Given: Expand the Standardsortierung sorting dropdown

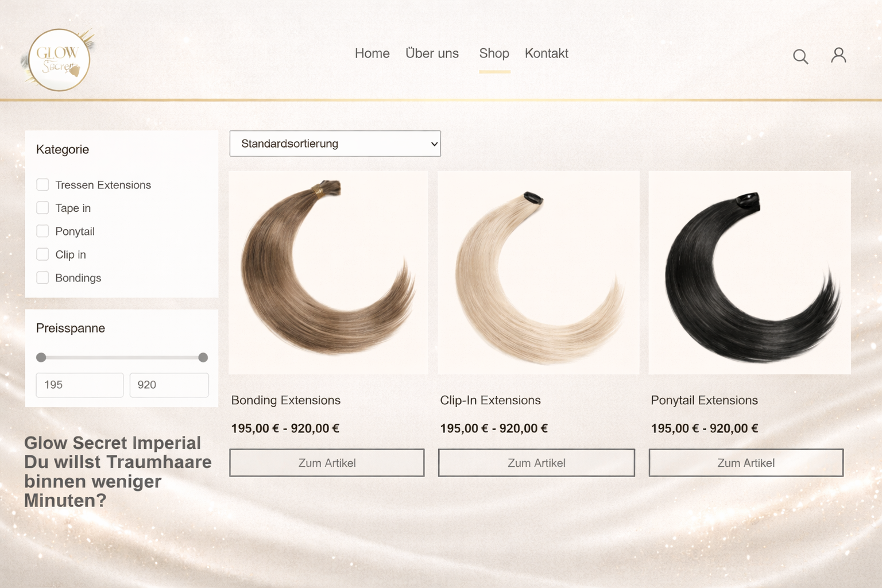Looking at the screenshot, I should click(335, 144).
